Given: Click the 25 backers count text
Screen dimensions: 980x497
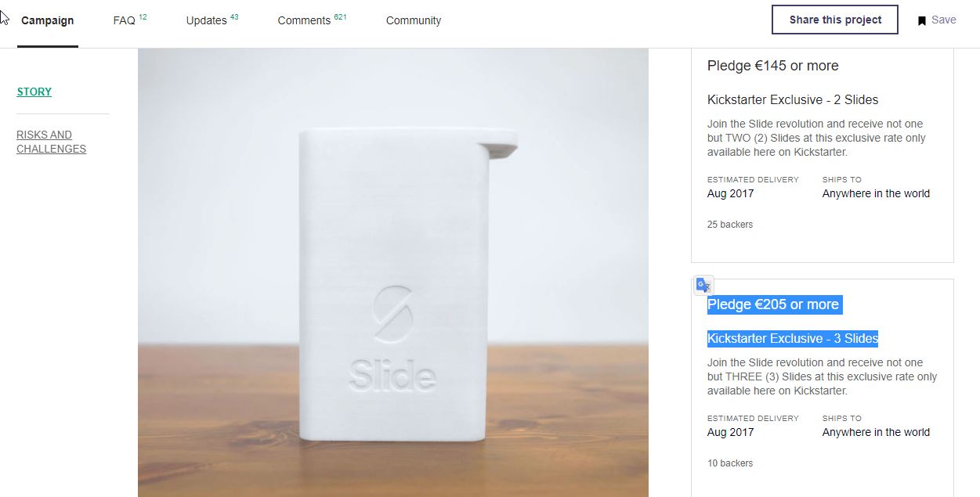Looking at the screenshot, I should (730, 225).
